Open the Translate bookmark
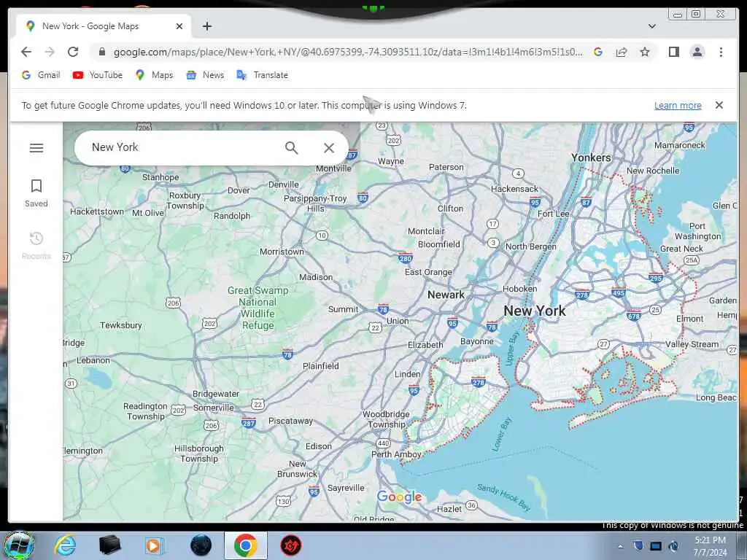 pos(262,75)
